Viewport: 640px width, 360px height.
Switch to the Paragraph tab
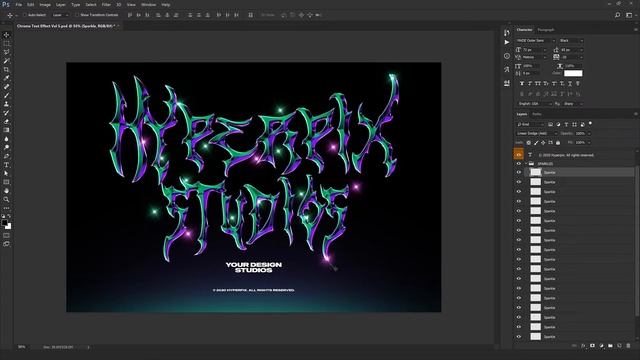click(x=546, y=30)
